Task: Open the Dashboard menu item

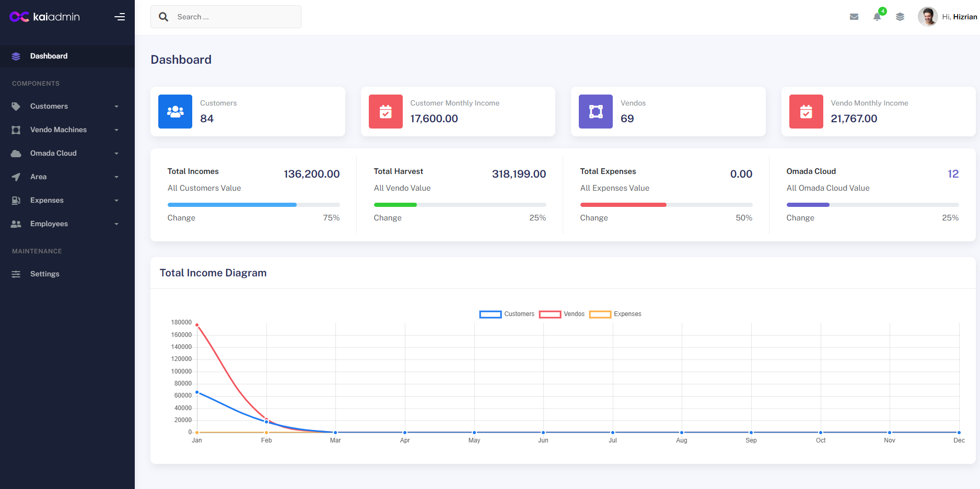Action: (49, 56)
